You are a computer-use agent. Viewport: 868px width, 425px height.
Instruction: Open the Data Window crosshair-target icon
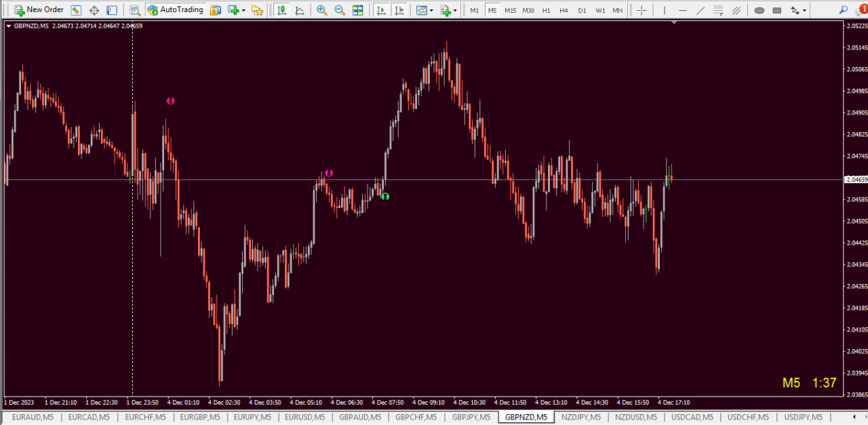coord(94,10)
